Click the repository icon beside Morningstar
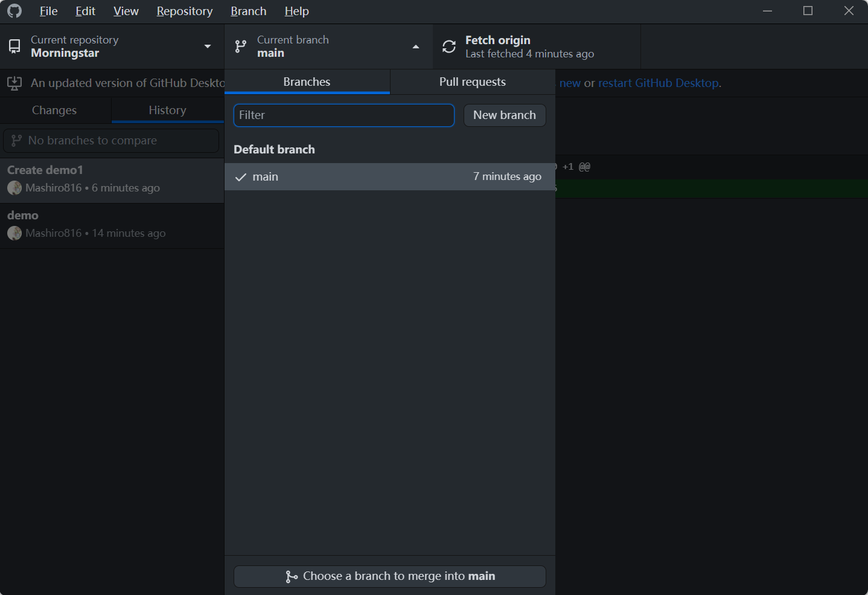Viewport: 868px width, 595px height. pos(14,47)
